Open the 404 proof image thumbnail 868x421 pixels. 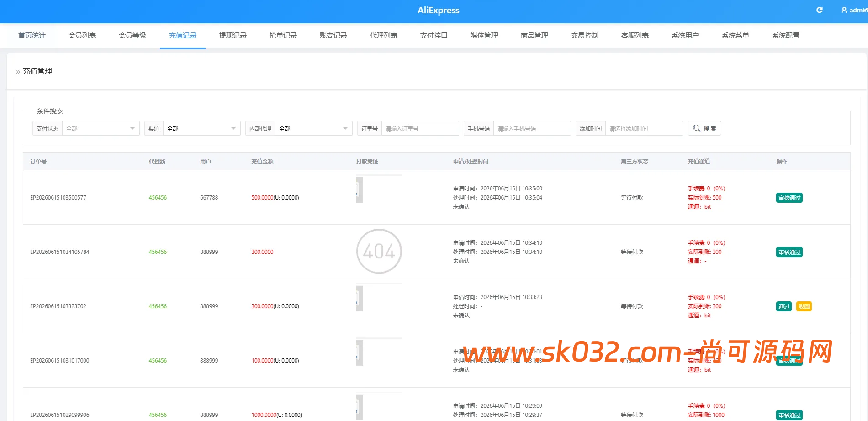(x=379, y=251)
